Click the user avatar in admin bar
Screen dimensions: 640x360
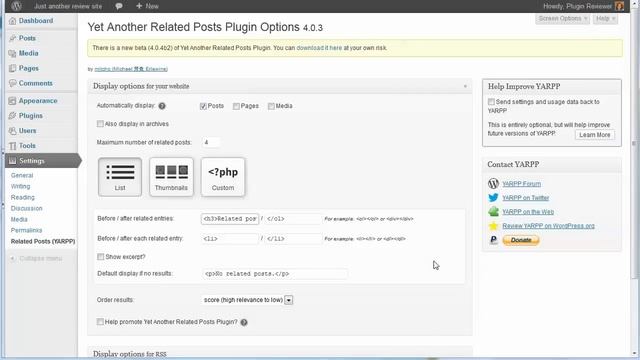click(x=620, y=6)
